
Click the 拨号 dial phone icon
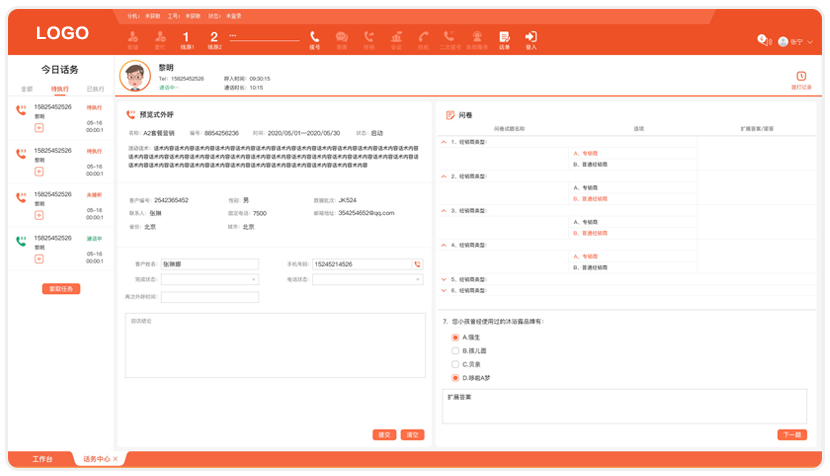315,38
